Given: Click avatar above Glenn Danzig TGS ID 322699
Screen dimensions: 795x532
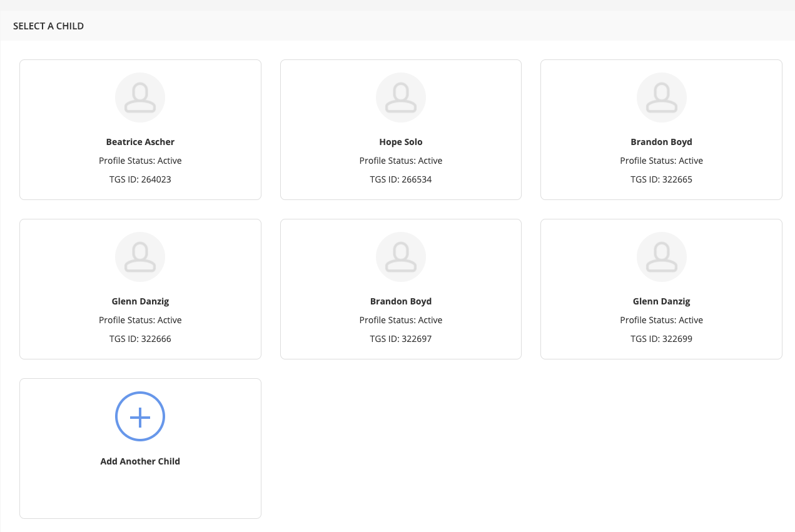Looking at the screenshot, I should point(661,257).
